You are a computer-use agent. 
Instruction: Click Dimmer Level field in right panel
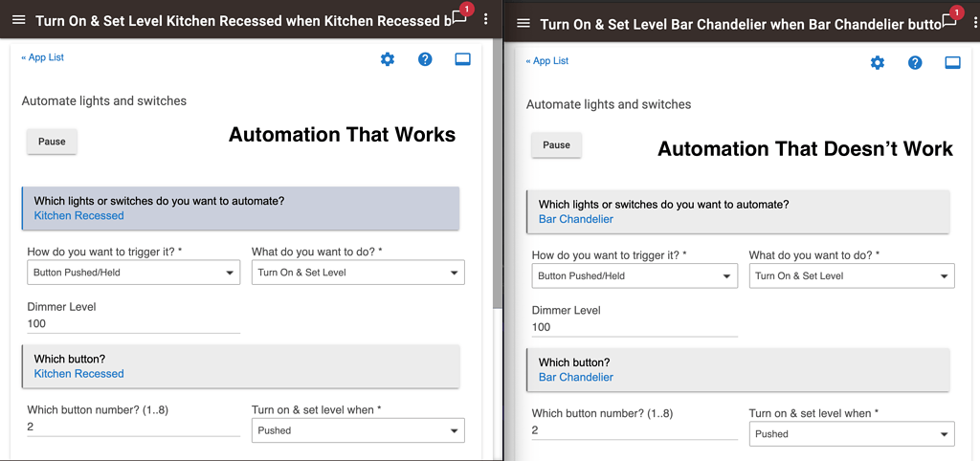click(634, 327)
